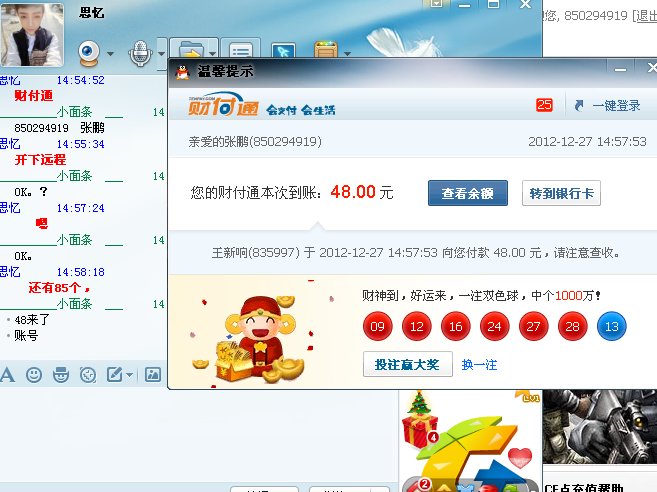Click the handwriting input pencil icon
The height and width of the screenshot is (492, 657).
(114, 374)
